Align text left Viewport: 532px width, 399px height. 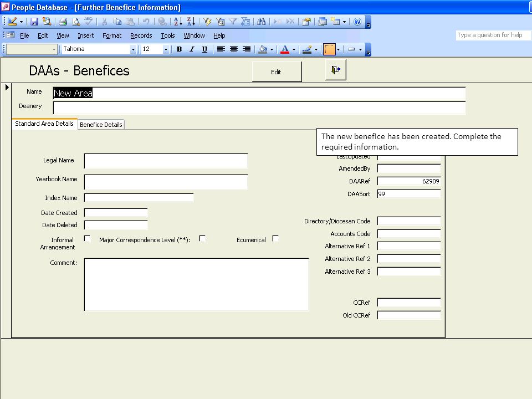pyautogui.click(x=221, y=49)
